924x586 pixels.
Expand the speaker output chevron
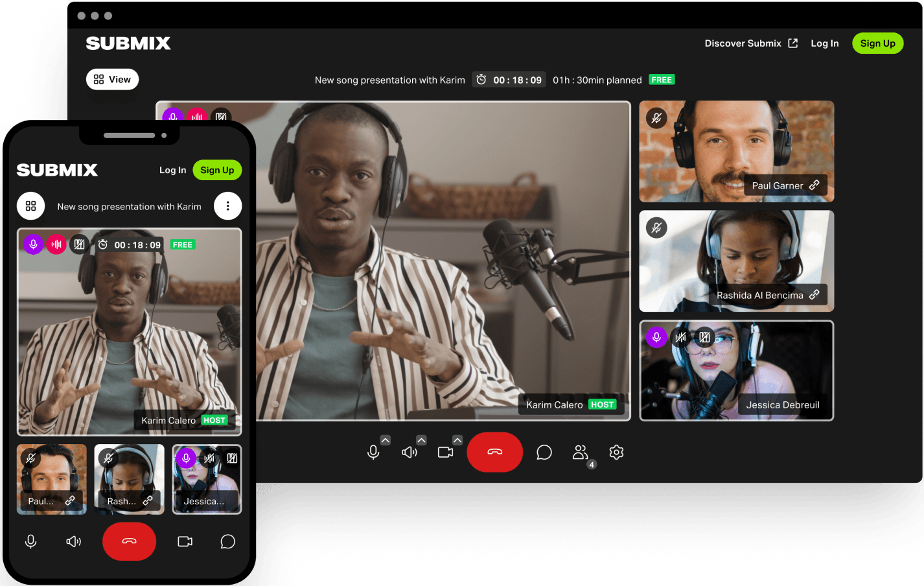tap(422, 439)
